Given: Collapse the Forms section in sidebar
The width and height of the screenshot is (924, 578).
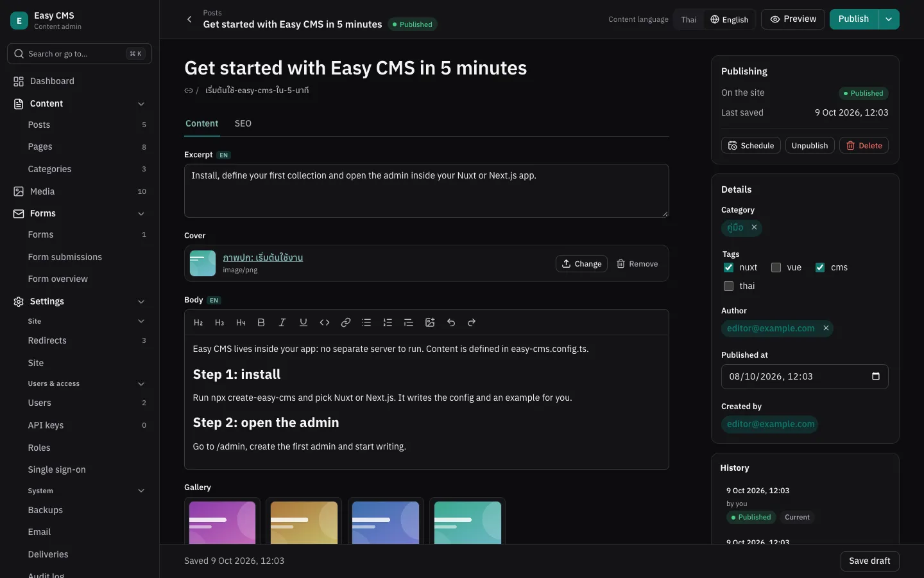Looking at the screenshot, I should 141,213.
